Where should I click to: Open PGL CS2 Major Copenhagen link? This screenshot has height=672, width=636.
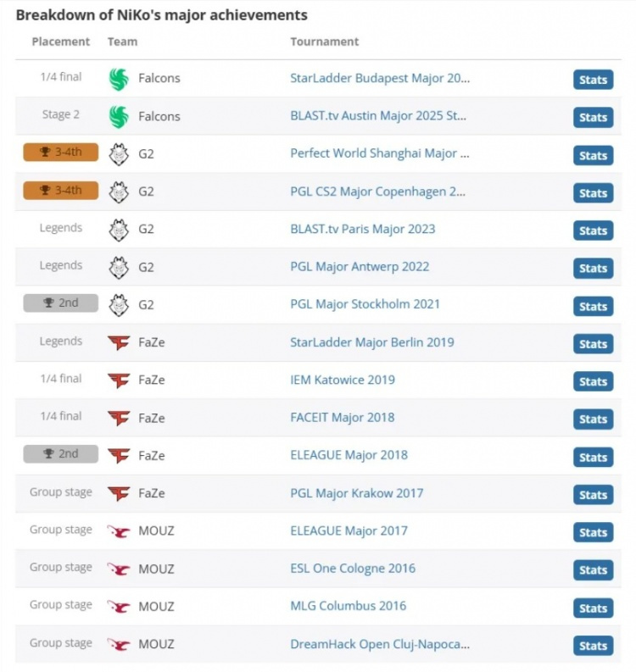378,192
